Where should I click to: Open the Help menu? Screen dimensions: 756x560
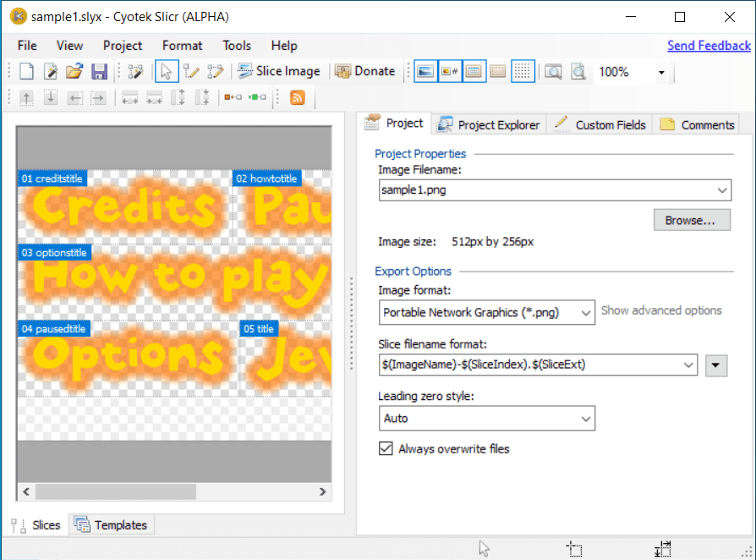(x=284, y=46)
